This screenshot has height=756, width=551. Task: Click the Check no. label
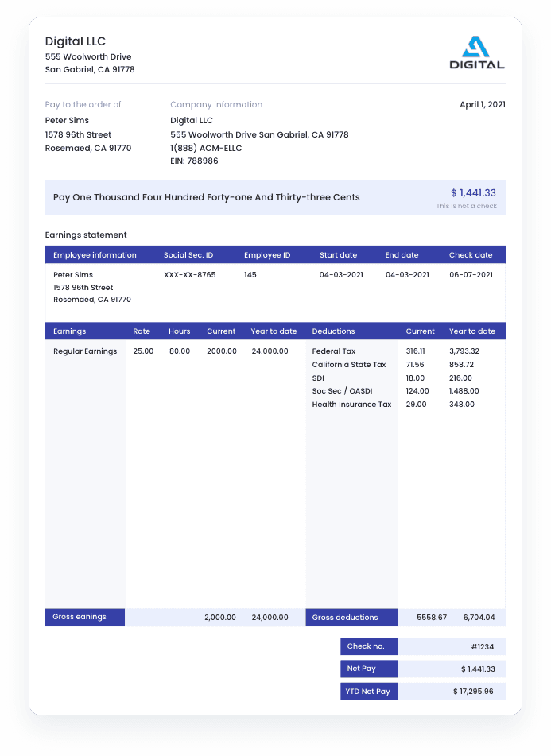[x=366, y=647]
